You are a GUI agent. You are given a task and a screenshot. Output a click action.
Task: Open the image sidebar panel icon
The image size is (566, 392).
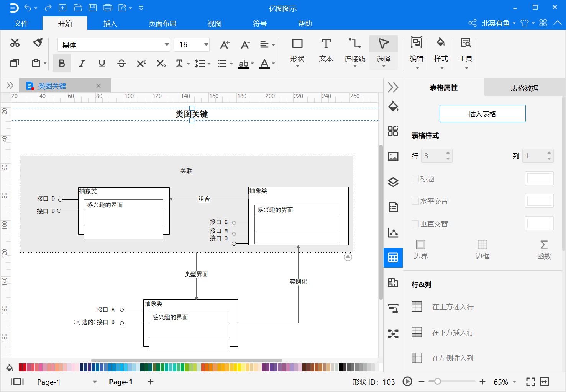(393, 157)
